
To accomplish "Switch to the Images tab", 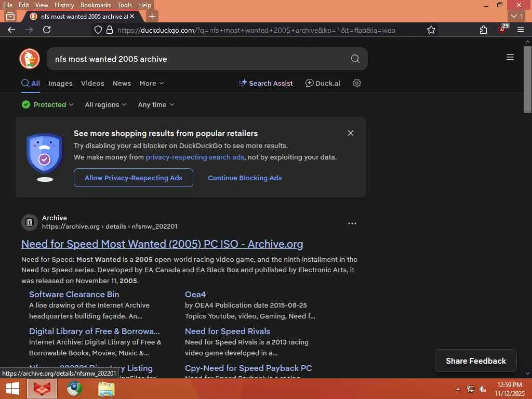I will (x=60, y=84).
